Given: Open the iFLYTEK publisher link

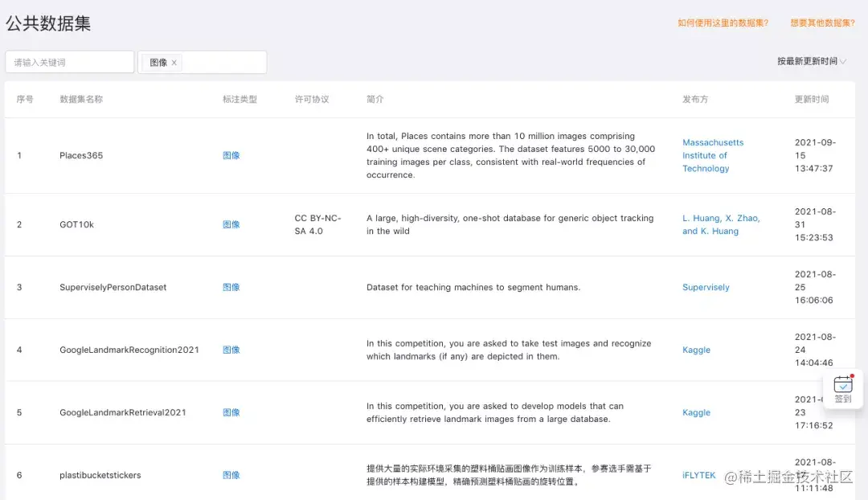Looking at the screenshot, I should [698, 475].
